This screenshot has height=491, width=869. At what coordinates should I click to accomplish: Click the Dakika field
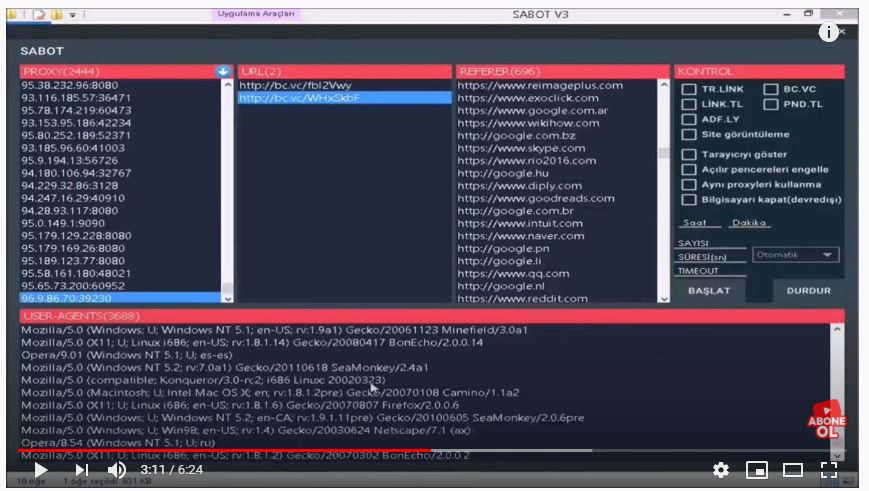click(749, 223)
